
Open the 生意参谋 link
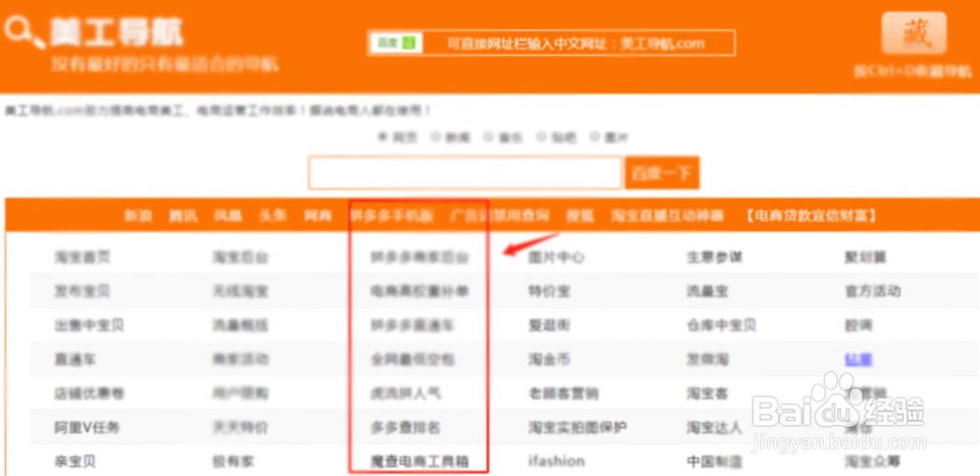(x=714, y=257)
